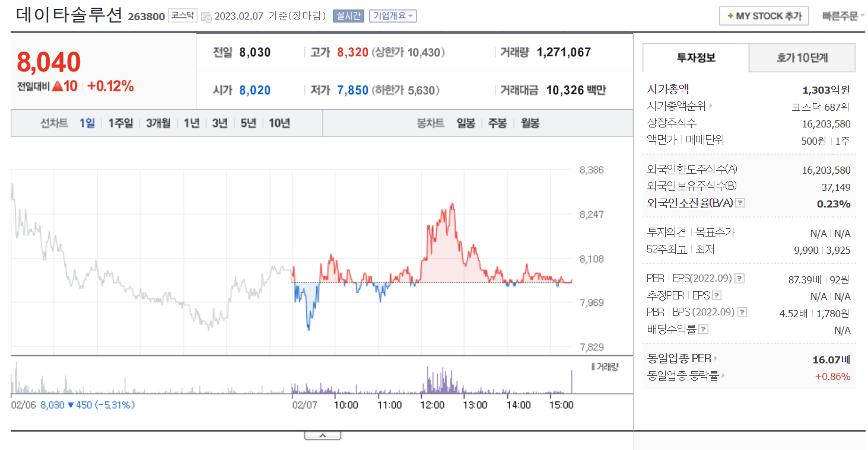Screen dimensions: 868x450
Task: Click the 실시간 badge
Action: [348, 16]
